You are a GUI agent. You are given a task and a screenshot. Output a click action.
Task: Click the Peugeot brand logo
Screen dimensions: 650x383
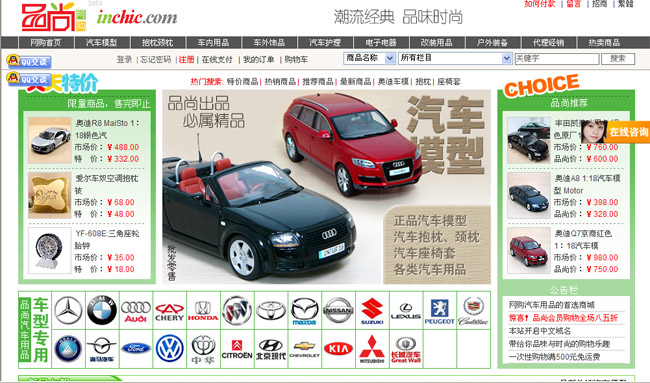tap(439, 312)
